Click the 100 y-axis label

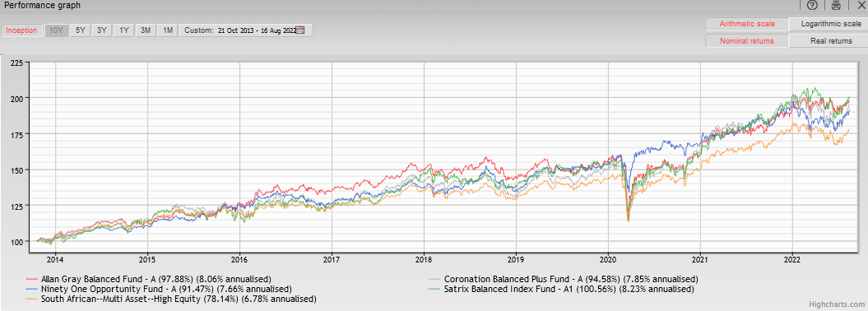[16, 242]
